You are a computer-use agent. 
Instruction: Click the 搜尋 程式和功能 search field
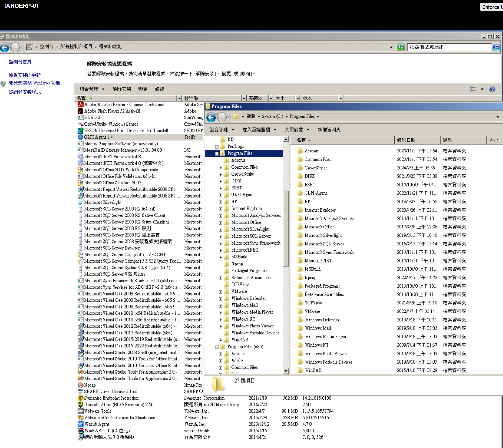pyautogui.click(x=449, y=47)
